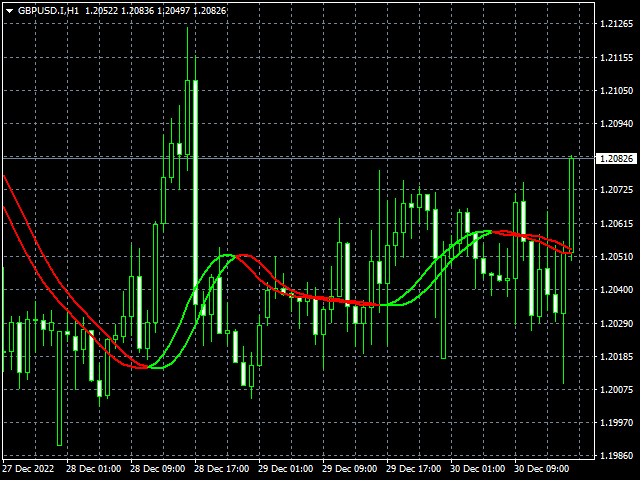The image size is (640, 480).
Task: Click the current price label 1.20826
Action: (617, 158)
